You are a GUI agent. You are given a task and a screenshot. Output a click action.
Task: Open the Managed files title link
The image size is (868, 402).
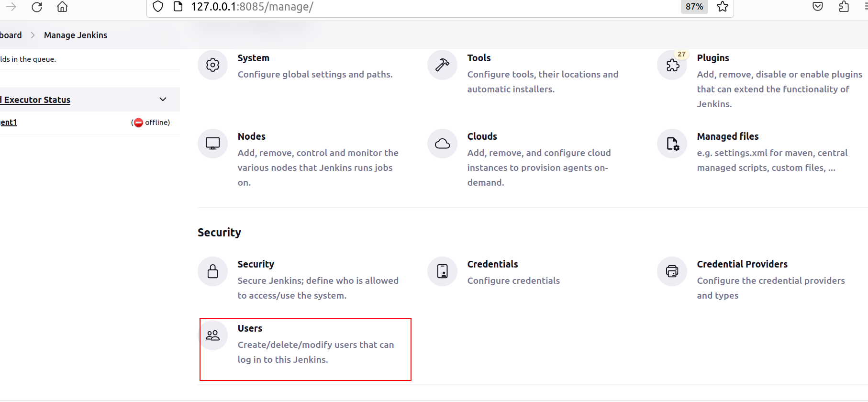[x=727, y=136]
